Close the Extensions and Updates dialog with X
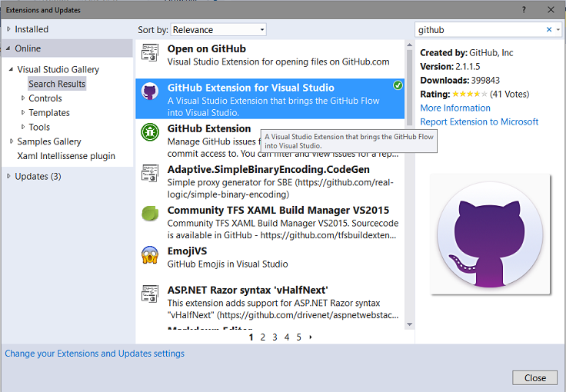 click(x=551, y=10)
